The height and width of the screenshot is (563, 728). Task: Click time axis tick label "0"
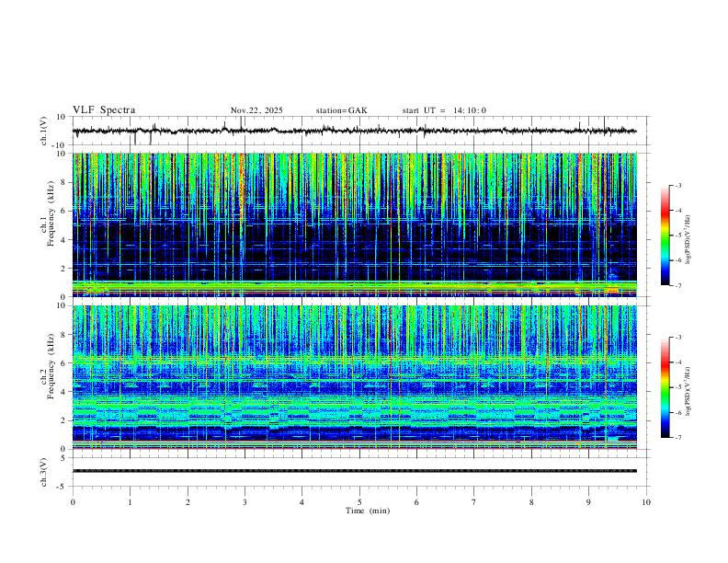point(73,502)
